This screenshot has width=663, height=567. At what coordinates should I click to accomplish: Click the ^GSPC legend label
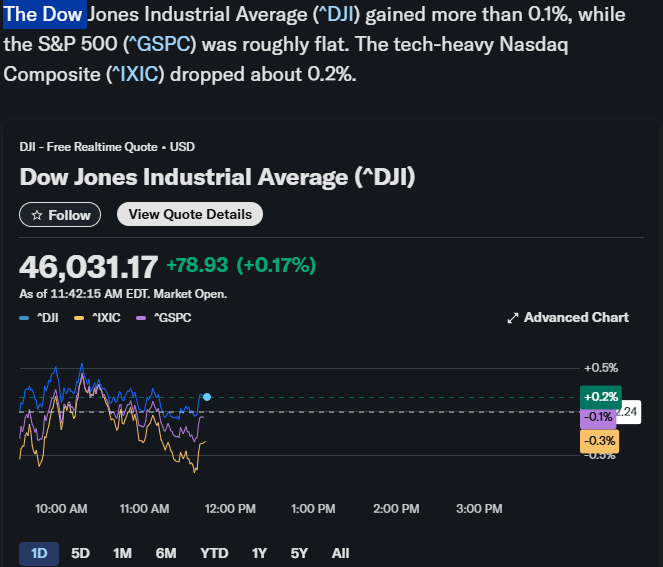coord(173,318)
